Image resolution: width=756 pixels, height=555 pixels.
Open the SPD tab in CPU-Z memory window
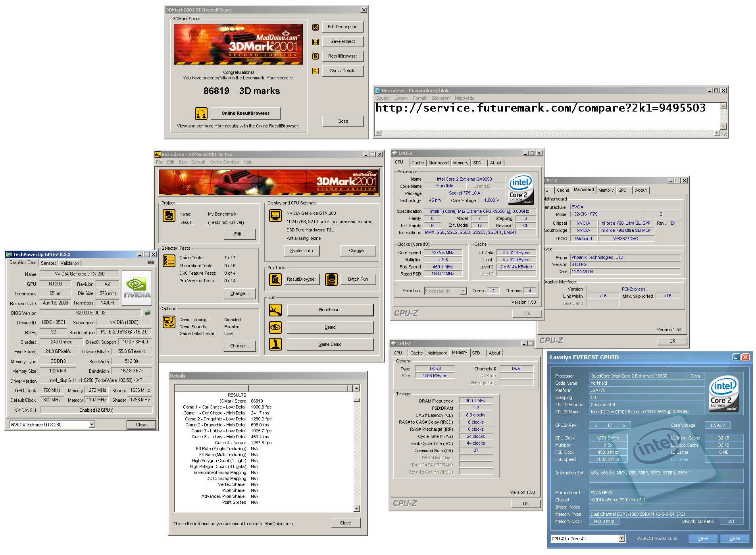point(476,353)
